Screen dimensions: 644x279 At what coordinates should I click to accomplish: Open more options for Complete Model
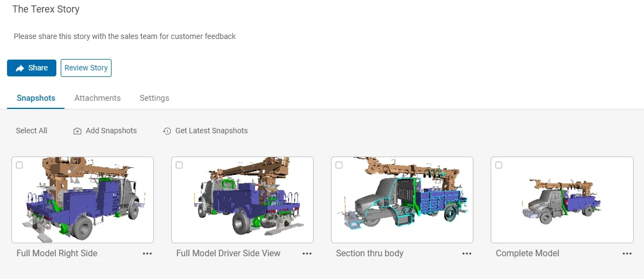coord(627,254)
